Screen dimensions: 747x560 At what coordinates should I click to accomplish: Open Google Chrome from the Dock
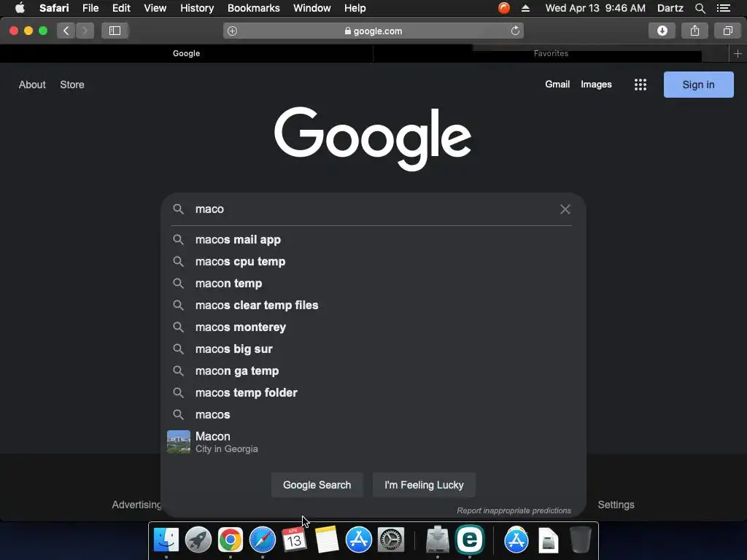(x=231, y=540)
